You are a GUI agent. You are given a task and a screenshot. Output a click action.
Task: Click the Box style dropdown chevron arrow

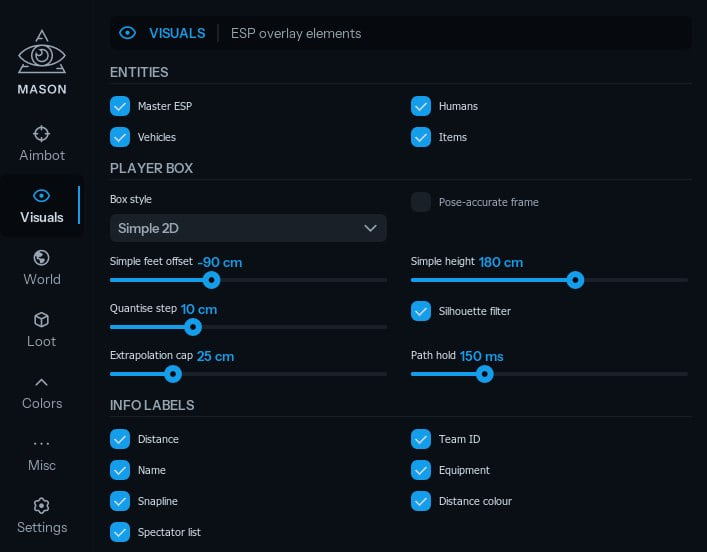click(370, 228)
